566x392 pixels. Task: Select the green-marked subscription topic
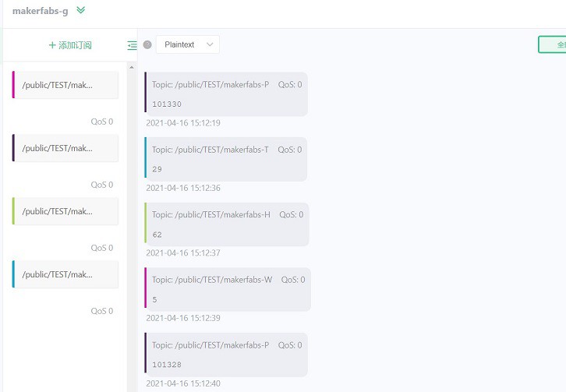click(x=65, y=211)
